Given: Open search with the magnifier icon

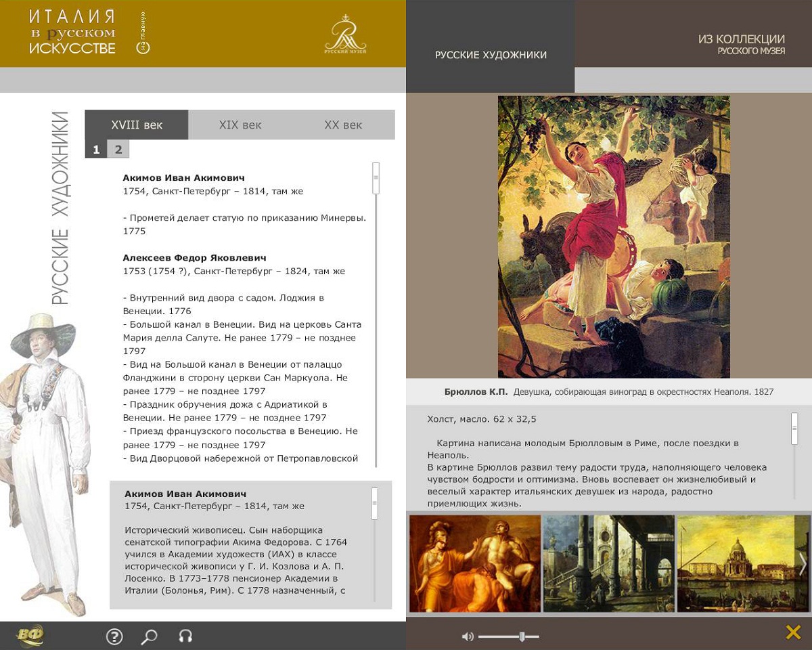Looking at the screenshot, I should (x=149, y=636).
